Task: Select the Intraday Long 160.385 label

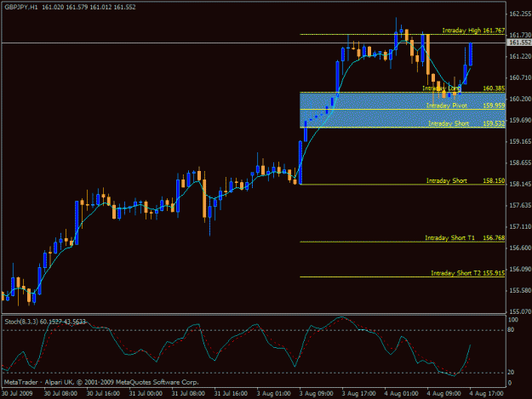Action: click(463, 88)
